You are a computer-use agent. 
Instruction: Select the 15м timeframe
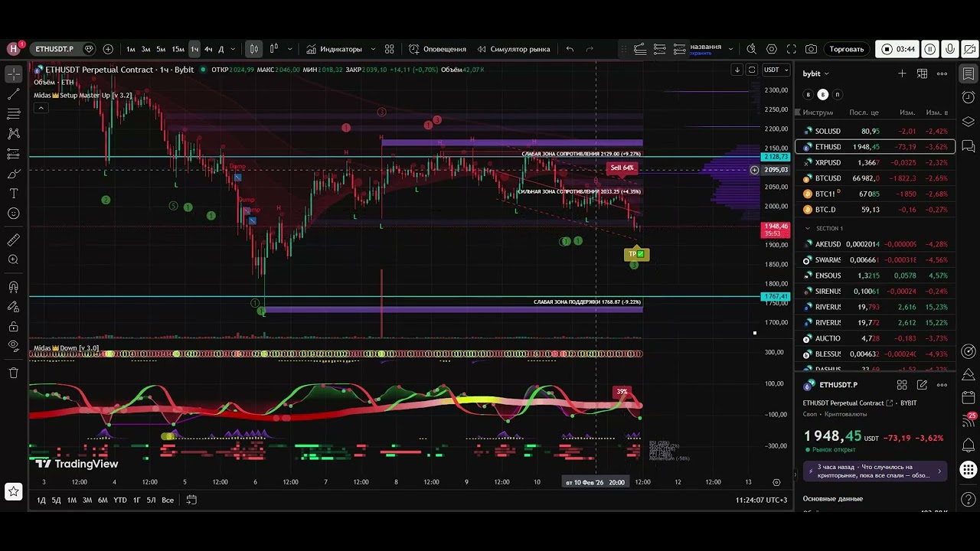point(178,49)
